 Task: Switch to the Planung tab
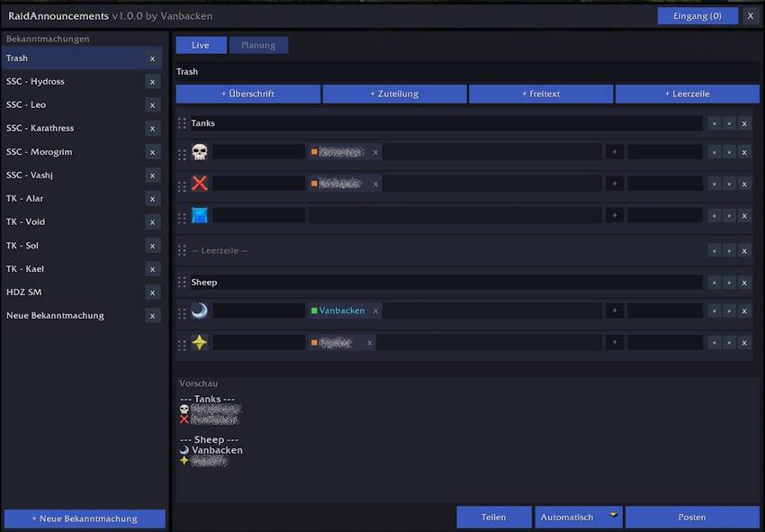(x=258, y=45)
